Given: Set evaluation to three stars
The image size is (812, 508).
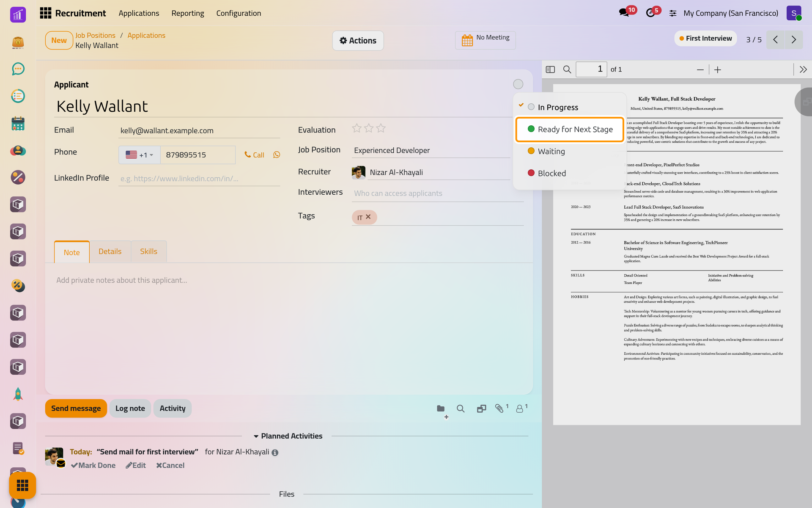Looking at the screenshot, I should point(381,128).
